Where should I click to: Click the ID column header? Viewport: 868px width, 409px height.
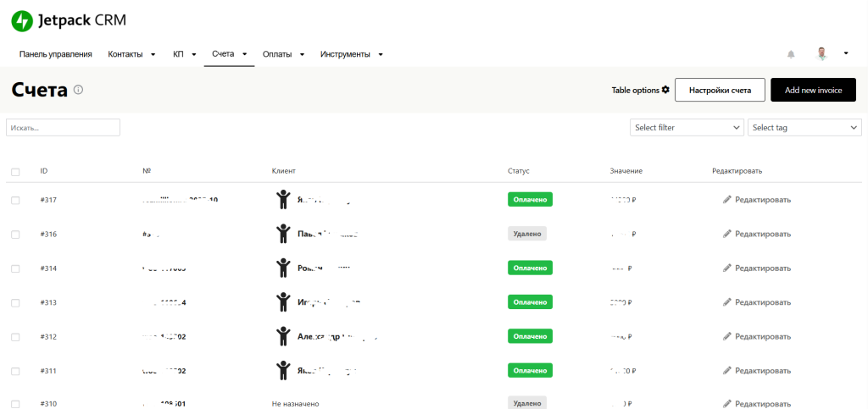click(x=44, y=171)
